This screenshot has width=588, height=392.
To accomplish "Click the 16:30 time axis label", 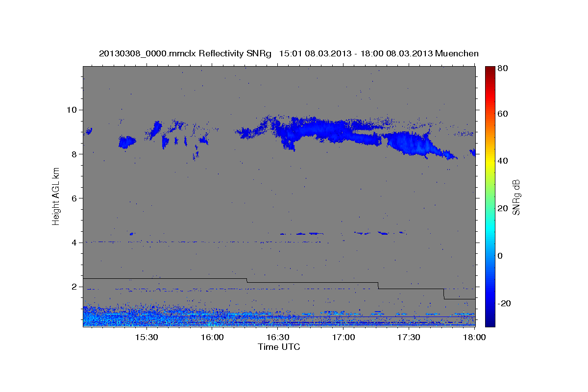I will pos(277,338).
